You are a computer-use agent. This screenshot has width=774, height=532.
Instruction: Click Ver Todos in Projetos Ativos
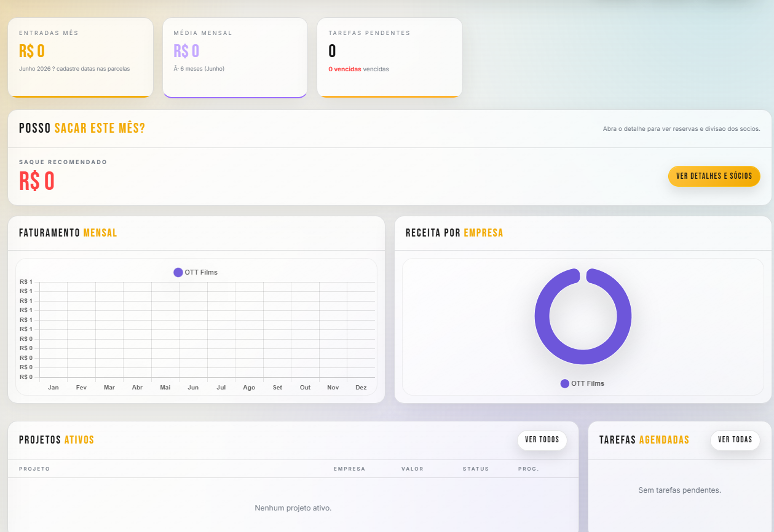542,440
